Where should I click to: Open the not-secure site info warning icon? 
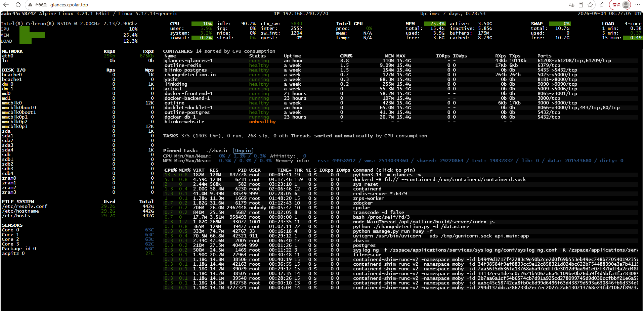click(31, 5)
